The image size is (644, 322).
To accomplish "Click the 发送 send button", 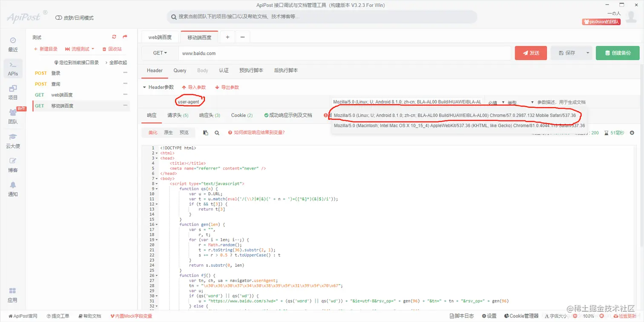I will coord(531,53).
